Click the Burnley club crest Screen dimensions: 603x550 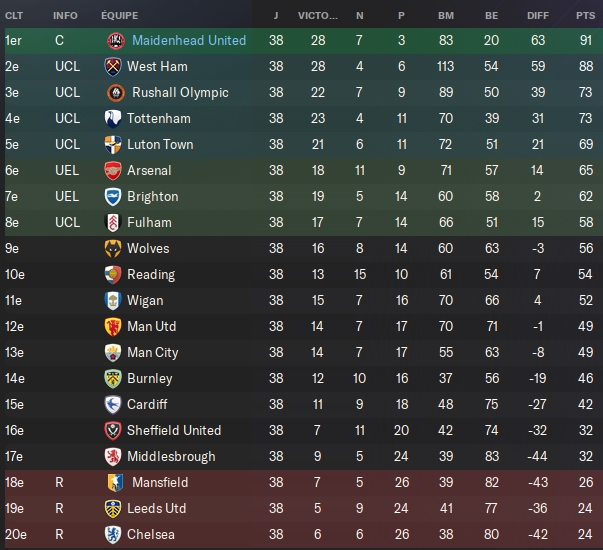click(x=114, y=379)
